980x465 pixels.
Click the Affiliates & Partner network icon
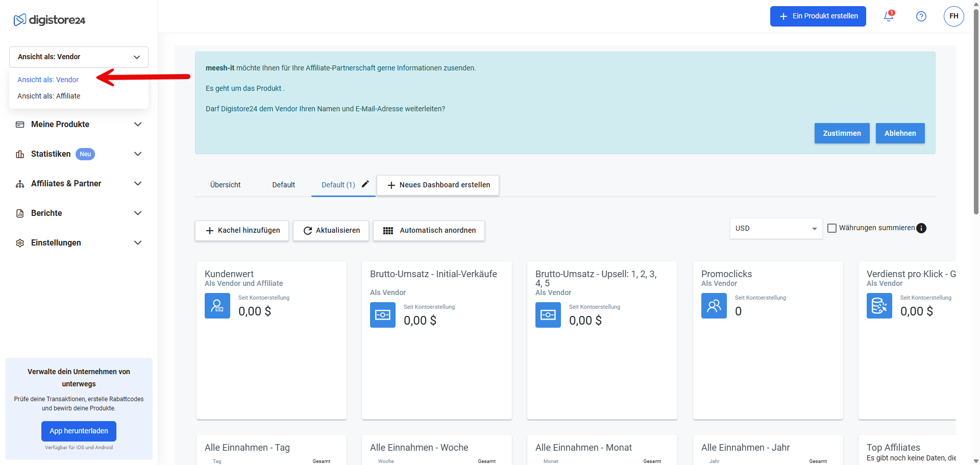[x=20, y=184]
